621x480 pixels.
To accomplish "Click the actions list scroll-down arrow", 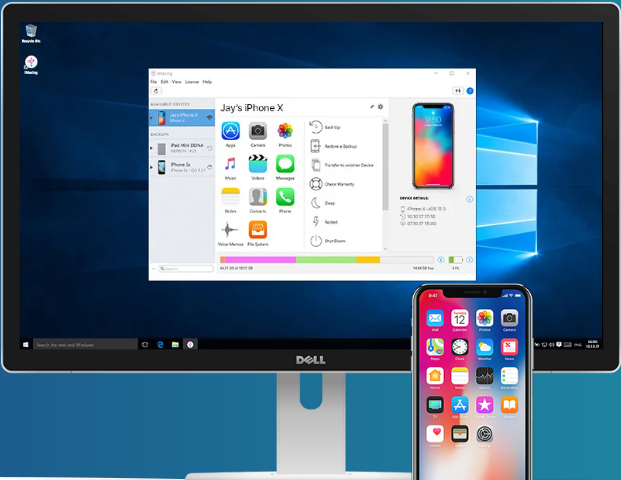I will tap(385, 249).
